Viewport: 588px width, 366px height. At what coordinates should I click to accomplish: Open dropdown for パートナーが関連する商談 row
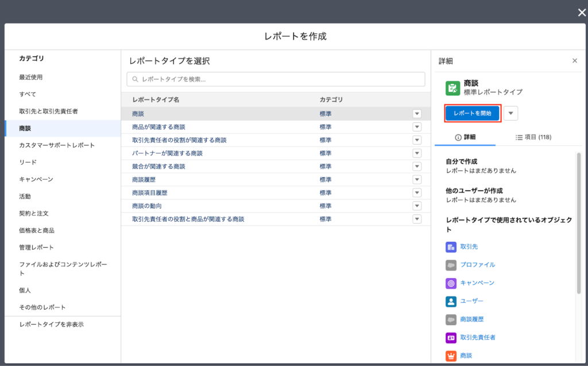(417, 153)
